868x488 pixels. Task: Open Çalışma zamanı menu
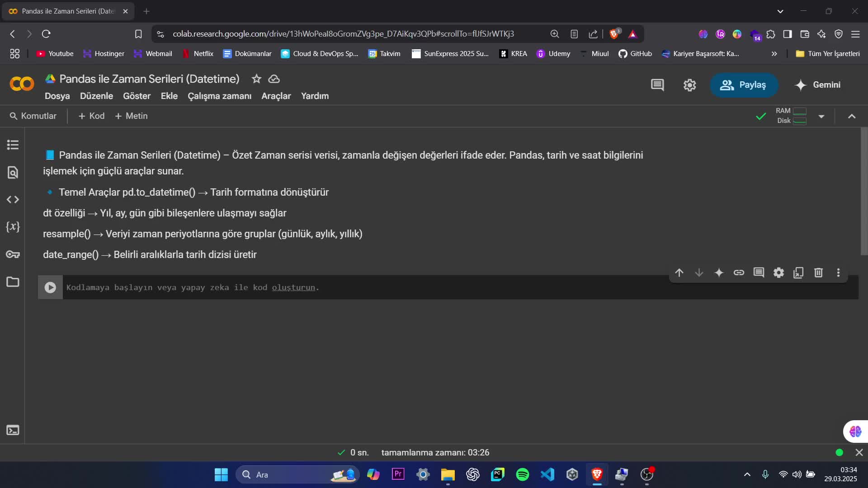click(x=219, y=96)
